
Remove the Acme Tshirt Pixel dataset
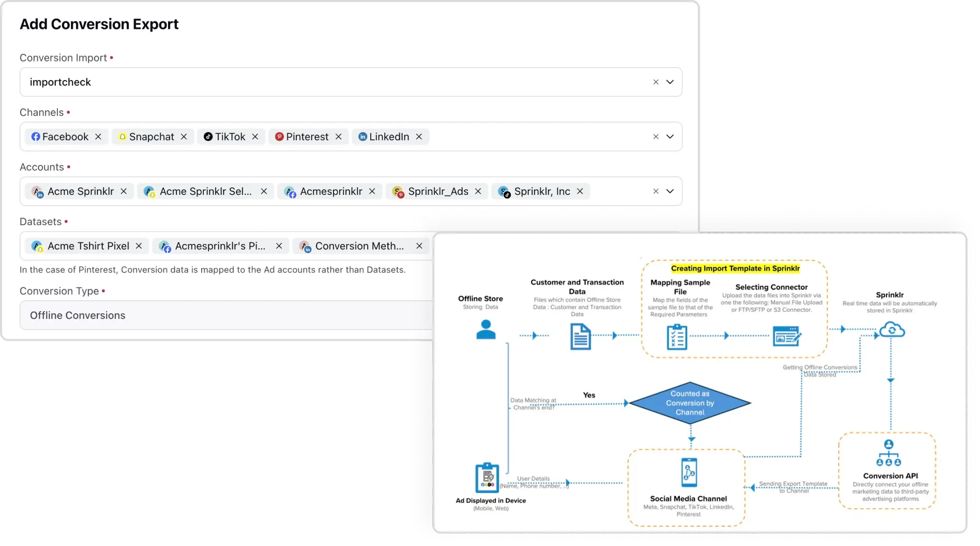click(x=139, y=246)
